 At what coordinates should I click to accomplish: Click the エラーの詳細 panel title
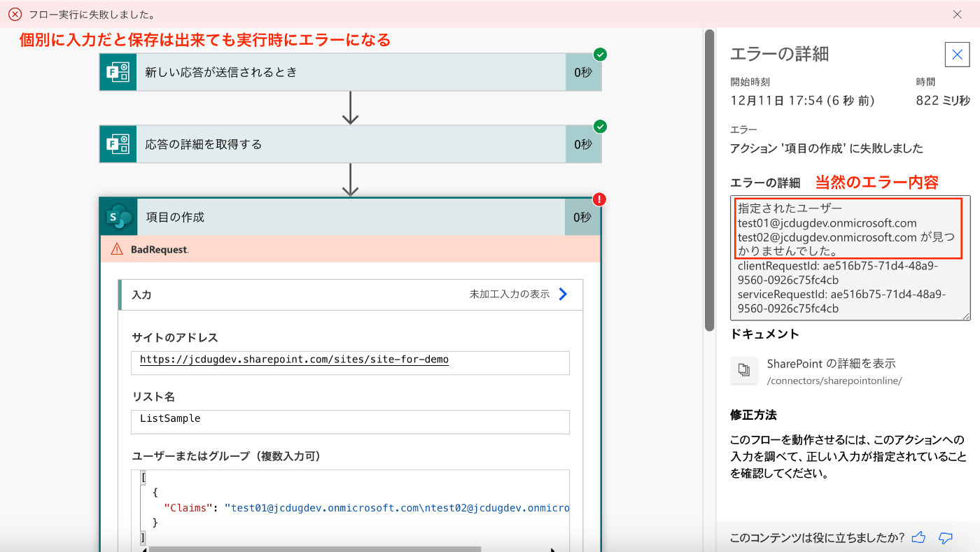780,54
